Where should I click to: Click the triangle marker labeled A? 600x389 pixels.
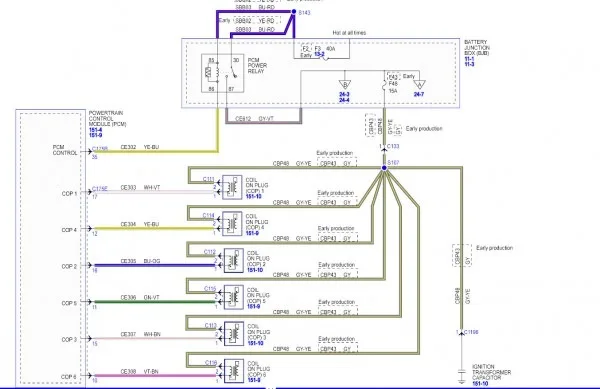(419, 85)
